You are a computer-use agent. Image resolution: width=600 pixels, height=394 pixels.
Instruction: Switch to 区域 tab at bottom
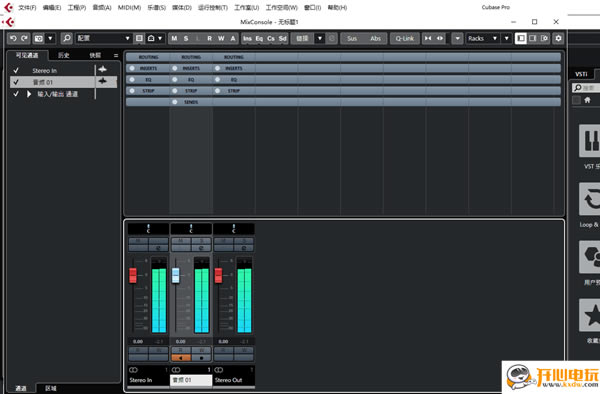click(x=51, y=388)
